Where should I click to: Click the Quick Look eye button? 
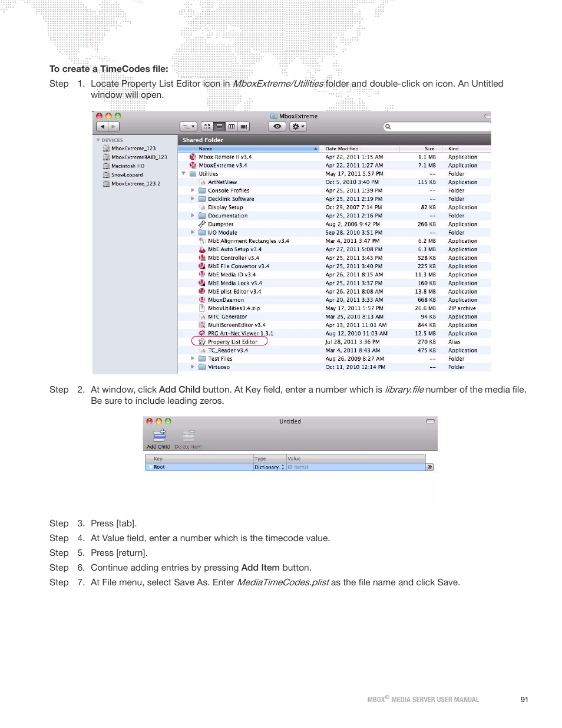coord(277,127)
